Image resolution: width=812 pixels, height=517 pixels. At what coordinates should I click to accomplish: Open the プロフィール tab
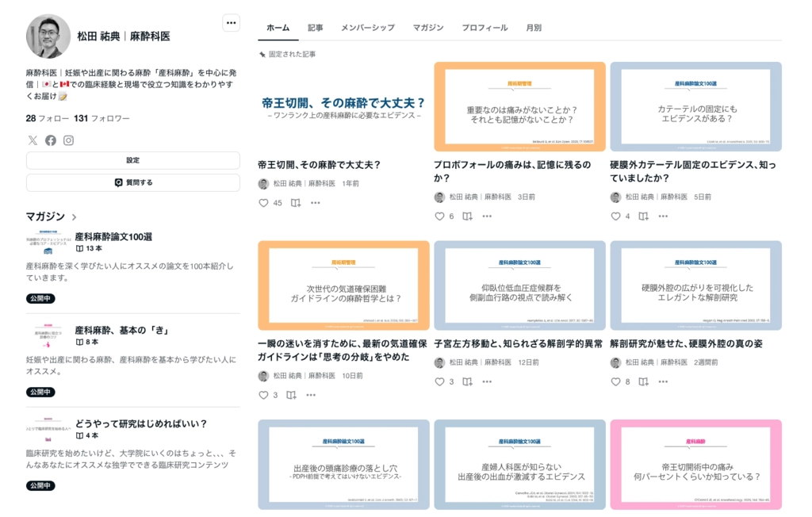tap(485, 28)
